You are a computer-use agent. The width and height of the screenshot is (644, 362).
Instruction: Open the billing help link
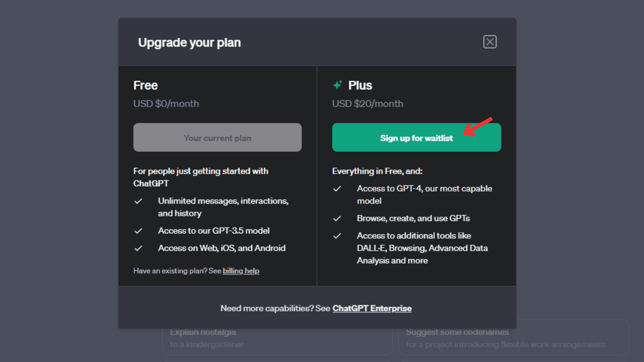pos(241,271)
